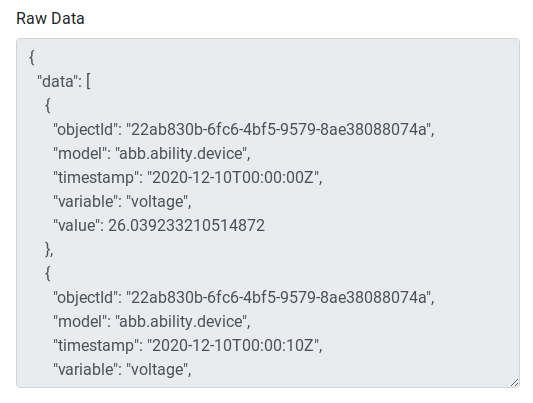Click the closing brace with comma
The height and width of the screenshot is (403, 533).
pos(49,249)
